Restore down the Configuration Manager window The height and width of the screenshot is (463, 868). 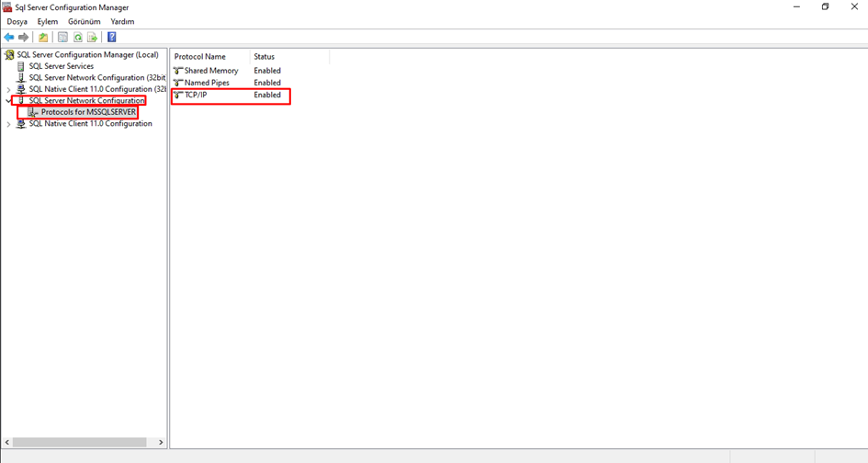pos(826,7)
